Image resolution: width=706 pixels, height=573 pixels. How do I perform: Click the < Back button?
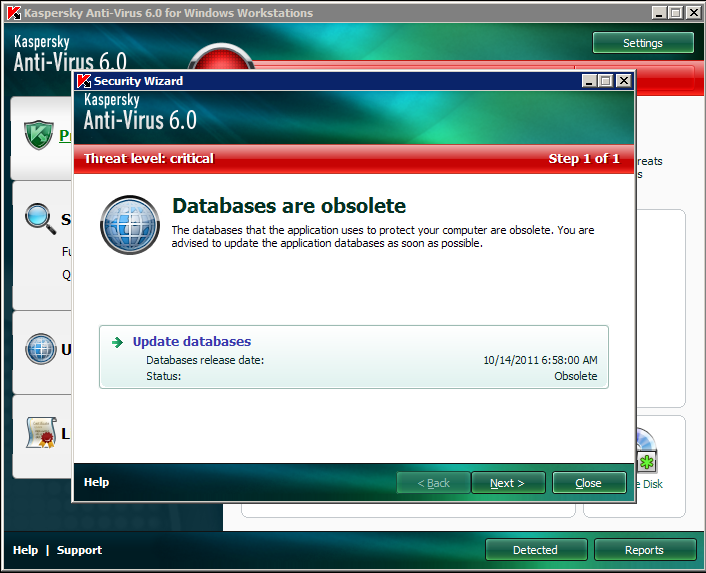(x=433, y=483)
